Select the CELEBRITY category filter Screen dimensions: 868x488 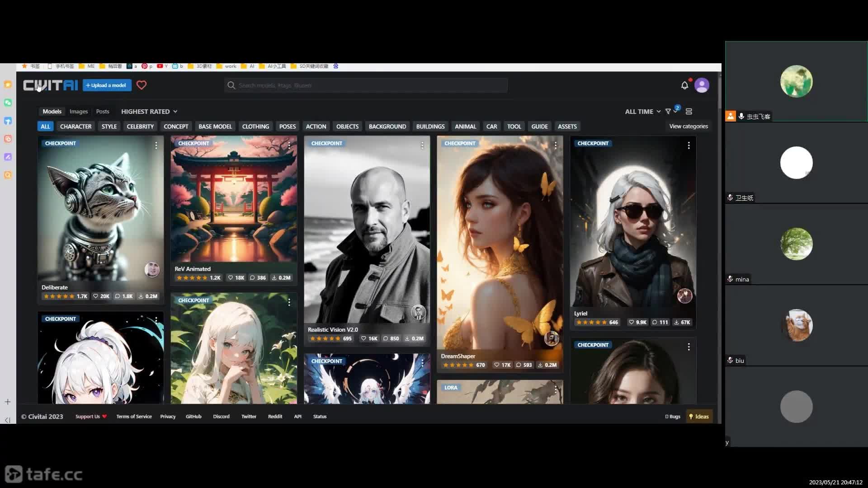(x=140, y=127)
